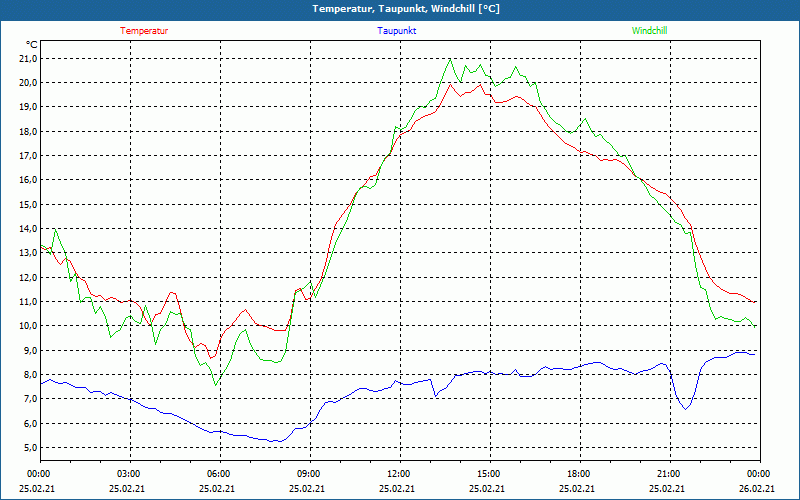
Task: Click the 21:00 time axis label
Action: (670, 473)
